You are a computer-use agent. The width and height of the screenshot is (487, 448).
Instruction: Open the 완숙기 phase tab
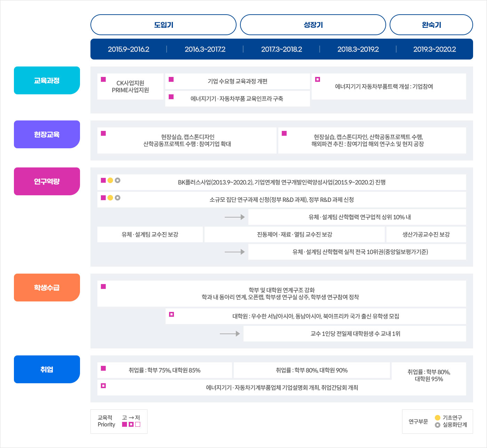[x=431, y=25]
